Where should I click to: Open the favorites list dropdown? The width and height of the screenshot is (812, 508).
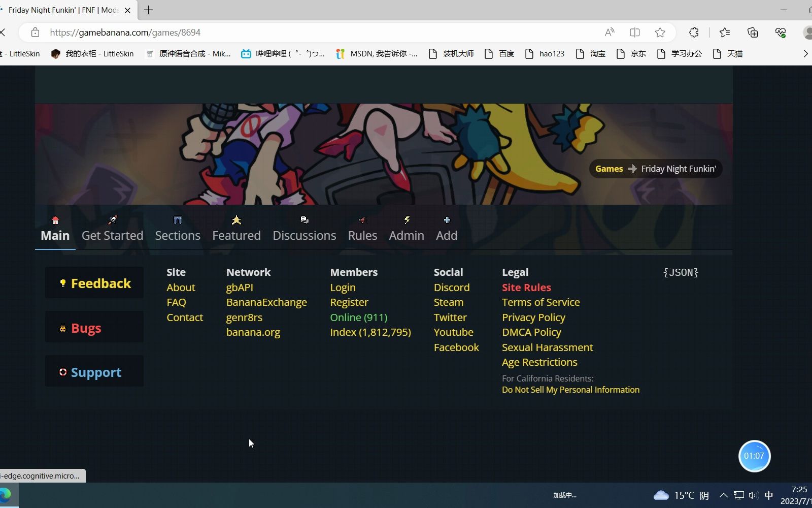coord(725,32)
